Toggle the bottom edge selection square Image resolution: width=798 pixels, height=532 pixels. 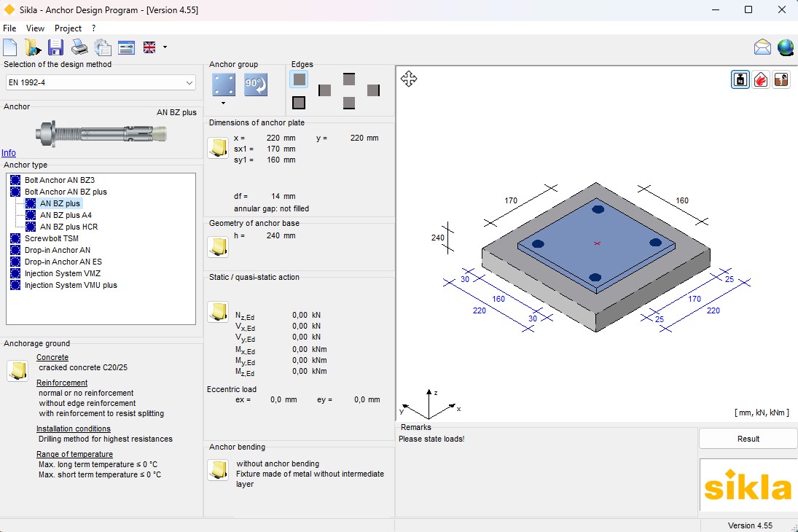pyautogui.click(x=348, y=103)
